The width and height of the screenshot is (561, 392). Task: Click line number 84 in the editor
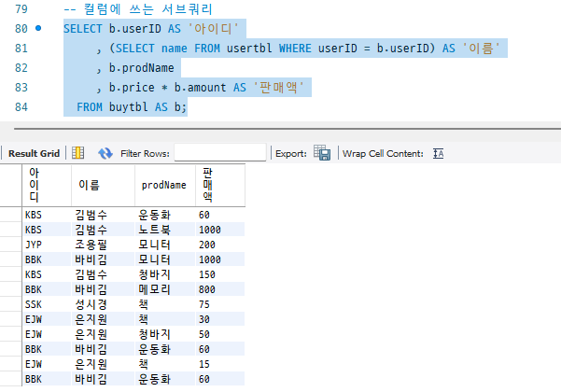(21, 107)
